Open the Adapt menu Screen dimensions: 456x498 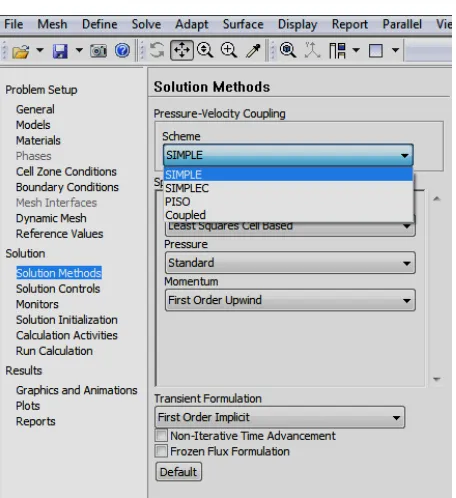click(x=192, y=24)
